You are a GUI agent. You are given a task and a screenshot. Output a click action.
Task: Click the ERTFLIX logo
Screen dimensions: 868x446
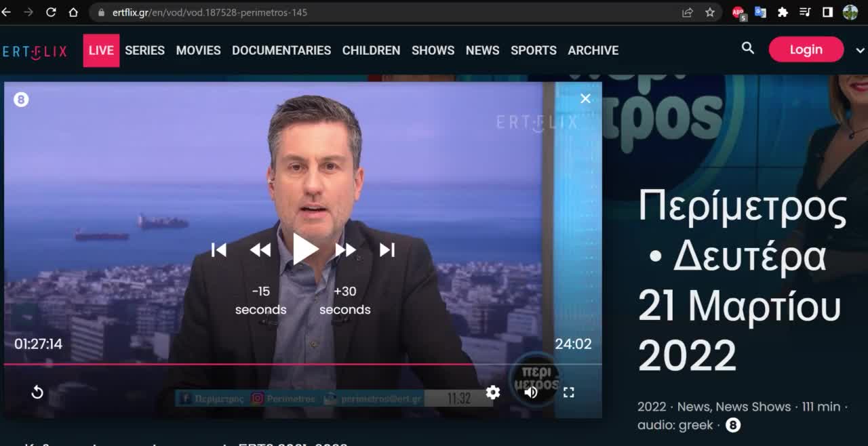coord(35,52)
